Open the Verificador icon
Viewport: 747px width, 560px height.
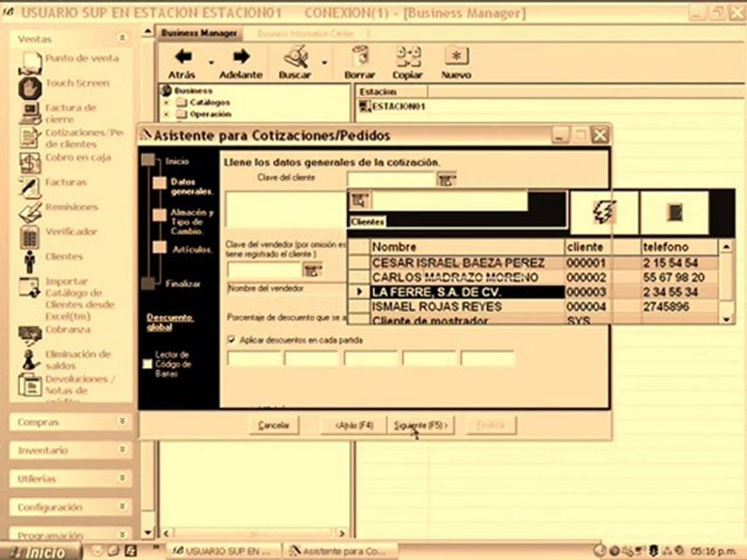30,236
